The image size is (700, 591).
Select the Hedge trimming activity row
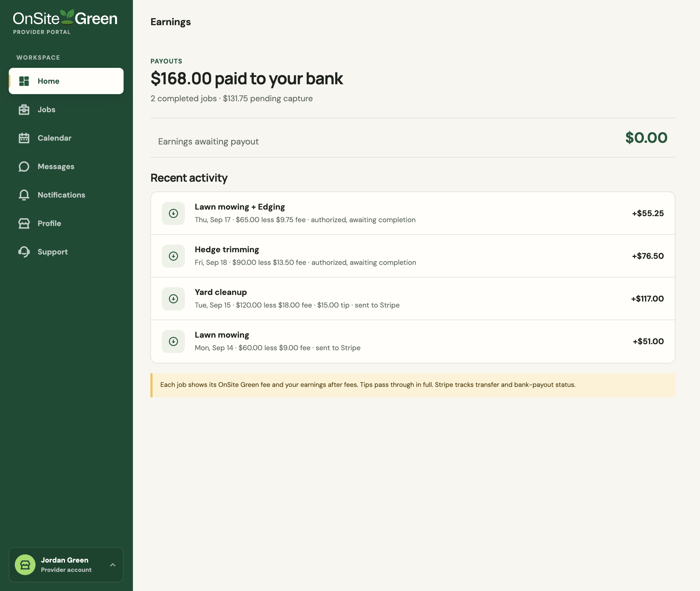[x=413, y=256]
